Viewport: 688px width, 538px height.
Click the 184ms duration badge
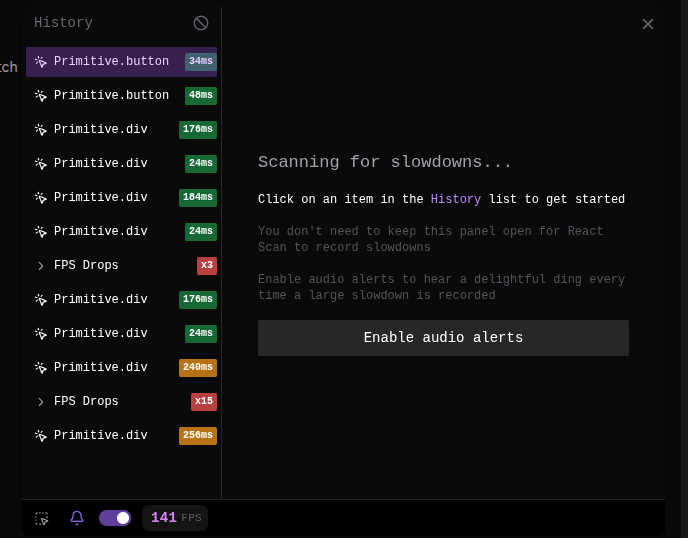coord(197,197)
